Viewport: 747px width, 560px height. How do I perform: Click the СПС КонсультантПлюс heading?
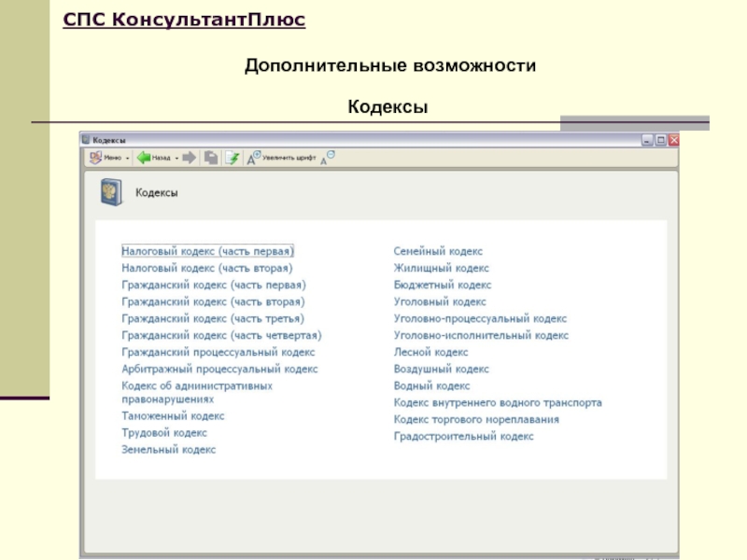point(184,20)
